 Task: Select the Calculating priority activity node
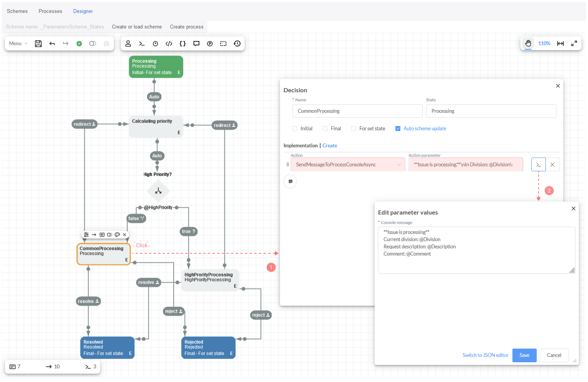pos(156,127)
